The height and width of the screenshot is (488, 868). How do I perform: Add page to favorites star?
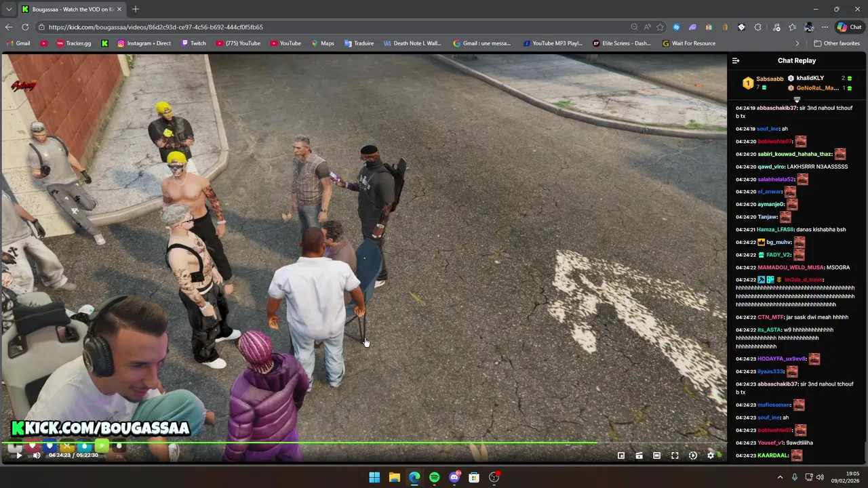(x=660, y=27)
